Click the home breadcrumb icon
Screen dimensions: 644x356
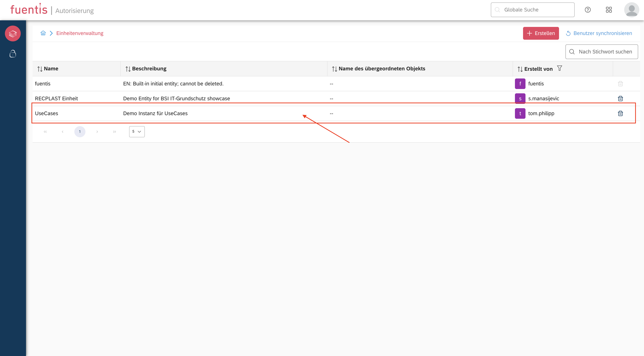[43, 33]
